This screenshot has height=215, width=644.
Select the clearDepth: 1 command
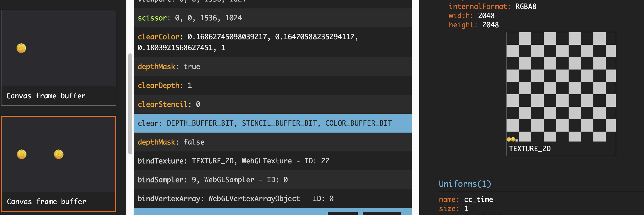click(272, 85)
